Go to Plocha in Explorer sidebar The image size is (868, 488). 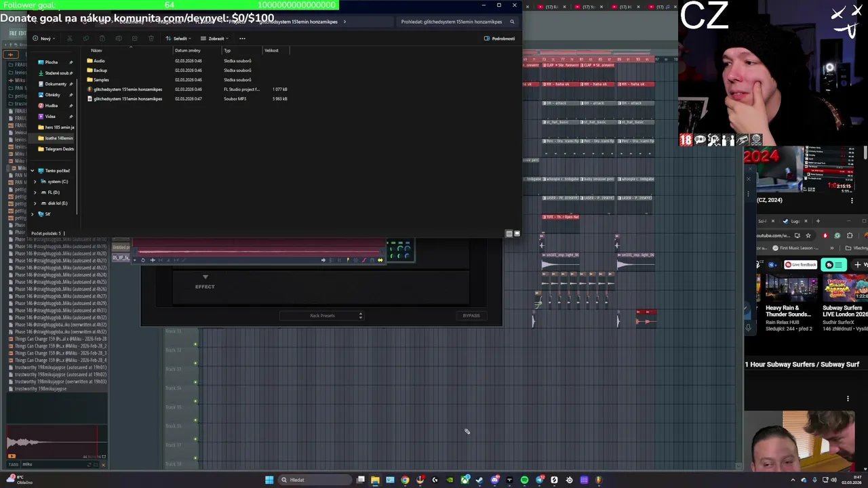click(x=52, y=62)
